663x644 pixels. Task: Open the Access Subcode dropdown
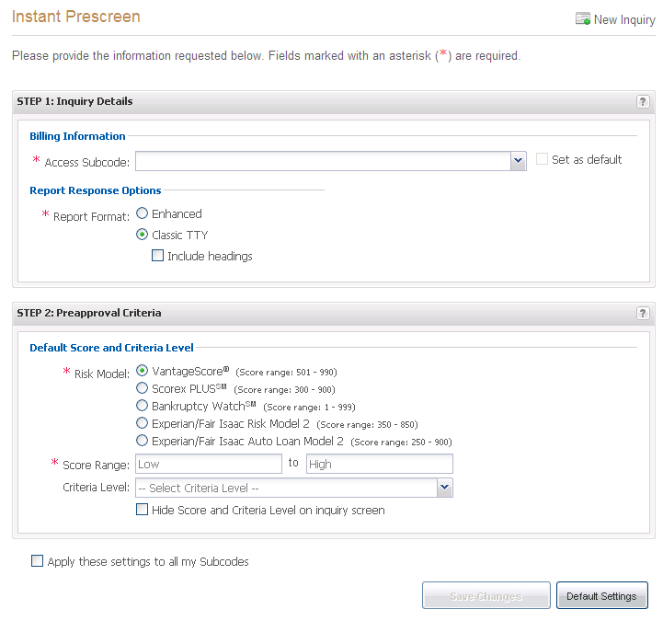[x=519, y=161]
